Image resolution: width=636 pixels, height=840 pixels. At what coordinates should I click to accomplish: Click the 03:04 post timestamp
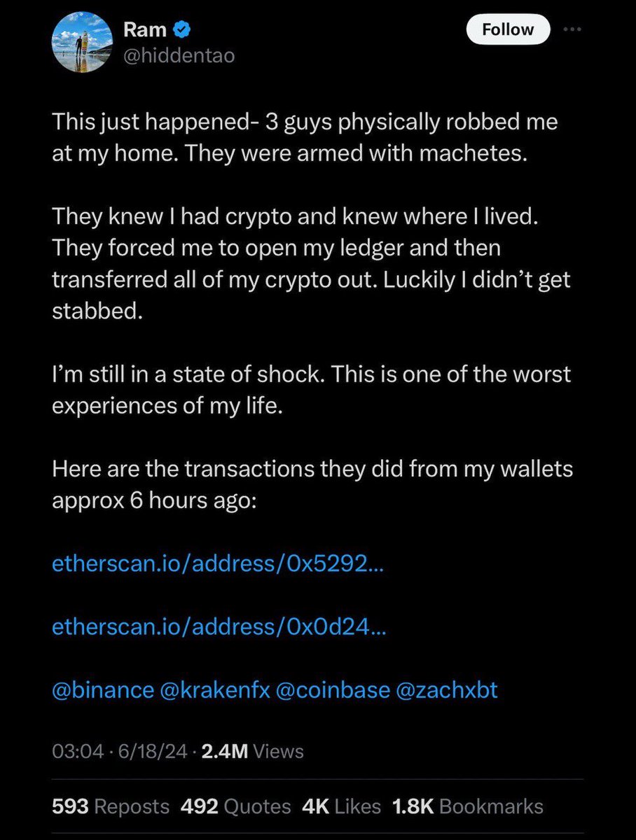point(72,752)
